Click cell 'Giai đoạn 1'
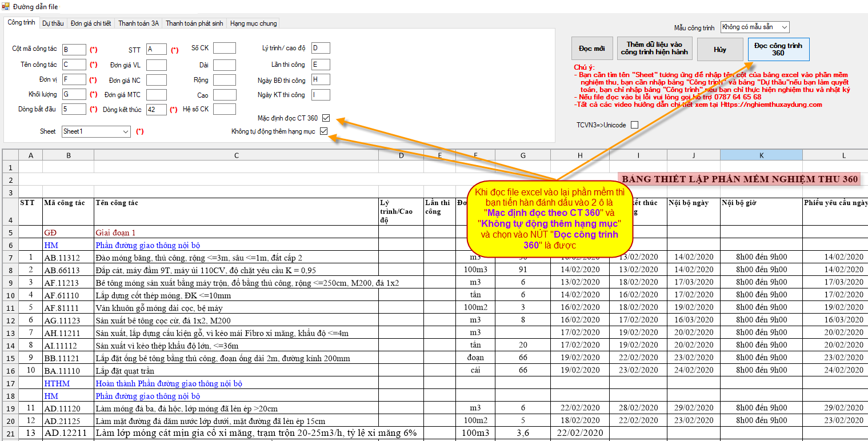Viewport: 868px width, 441px height. [236, 232]
